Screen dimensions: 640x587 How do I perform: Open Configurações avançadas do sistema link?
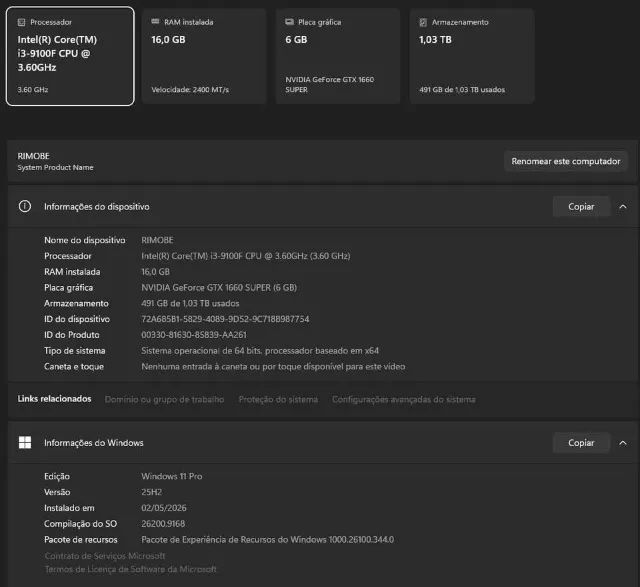[404, 399]
